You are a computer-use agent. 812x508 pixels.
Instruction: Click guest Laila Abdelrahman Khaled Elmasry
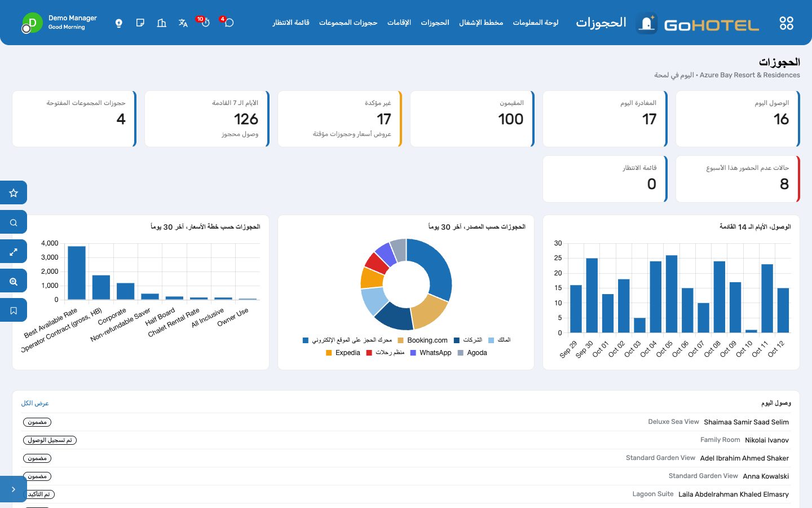coord(734,494)
